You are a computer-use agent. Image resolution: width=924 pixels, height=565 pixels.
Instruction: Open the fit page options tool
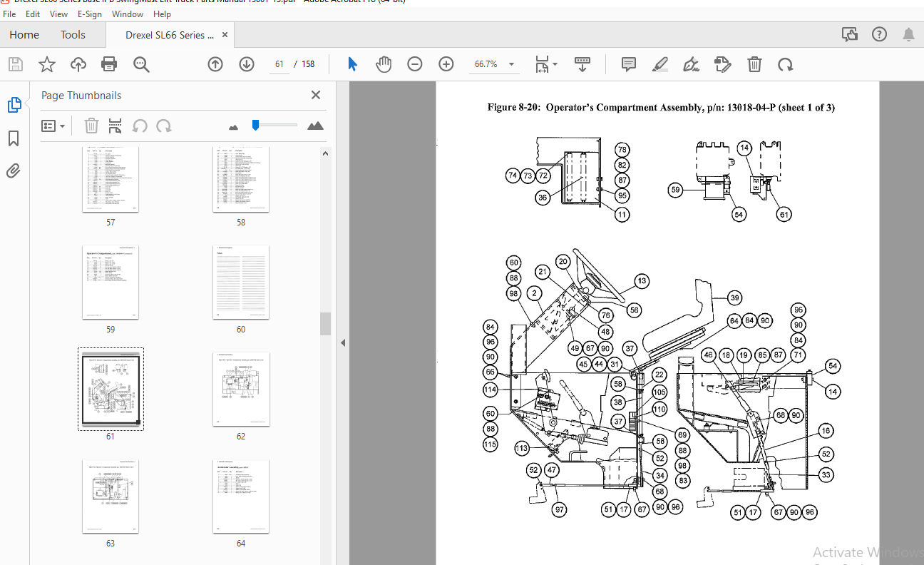point(542,64)
